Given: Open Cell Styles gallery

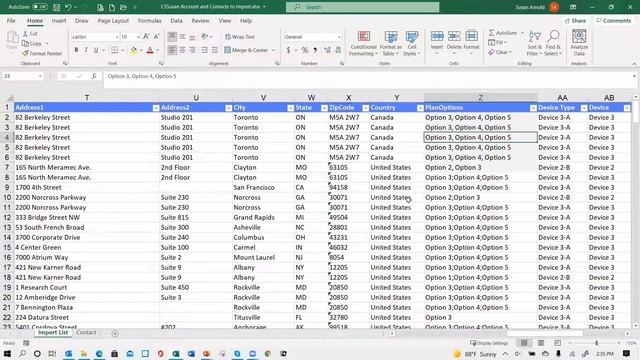Looking at the screenshot, I should 411,43.
